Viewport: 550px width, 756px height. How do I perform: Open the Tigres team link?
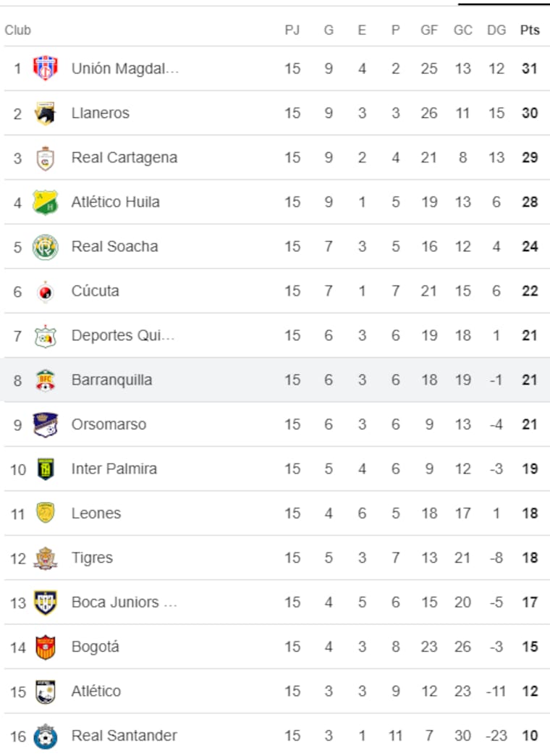(x=92, y=558)
